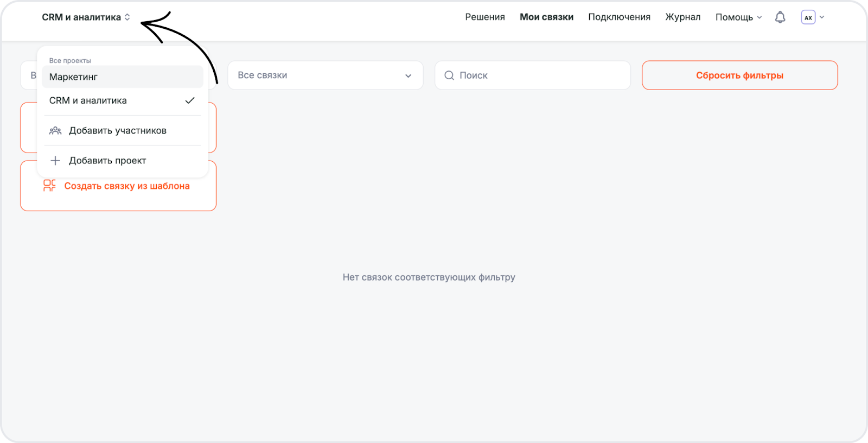Open the AX account avatar menu
The width and height of the screenshot is (868, 443).
(808, 17)
